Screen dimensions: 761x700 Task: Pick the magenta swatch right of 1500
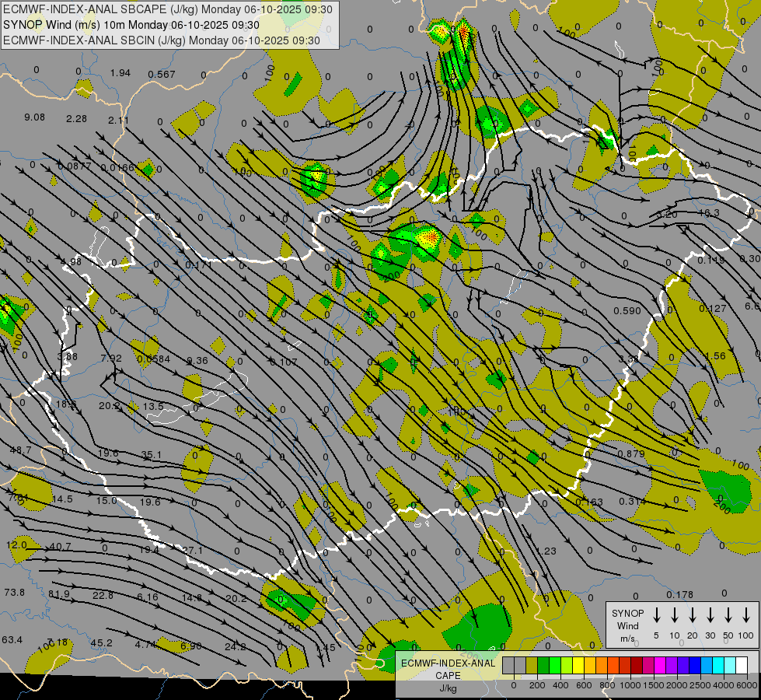pyautogui.click(x=660, y=665)
